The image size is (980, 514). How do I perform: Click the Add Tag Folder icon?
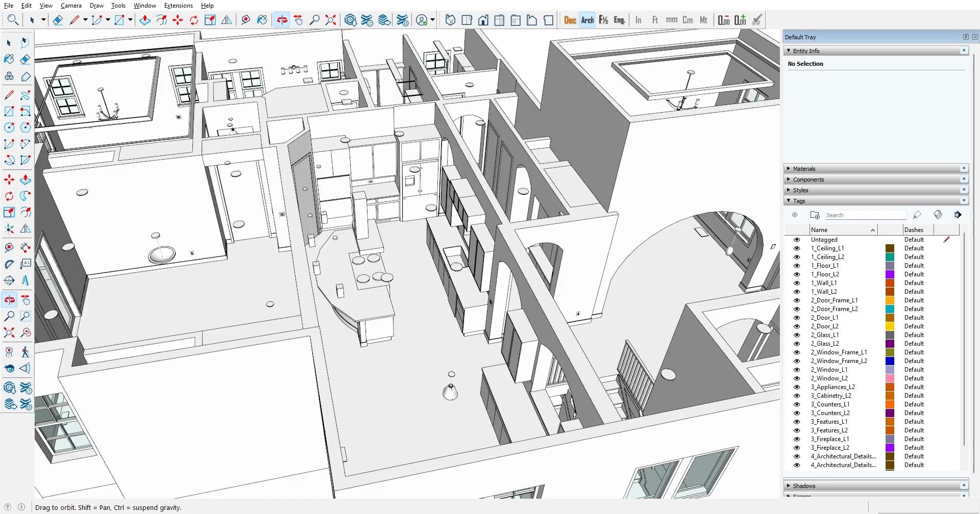tap(815, 215)
